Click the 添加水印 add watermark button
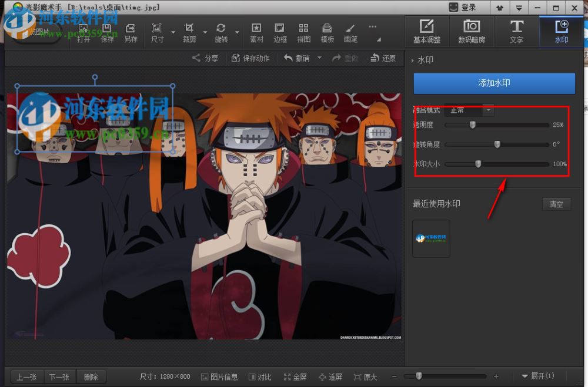The width and height of the screenshot is (588, 387). pos(494,83)
